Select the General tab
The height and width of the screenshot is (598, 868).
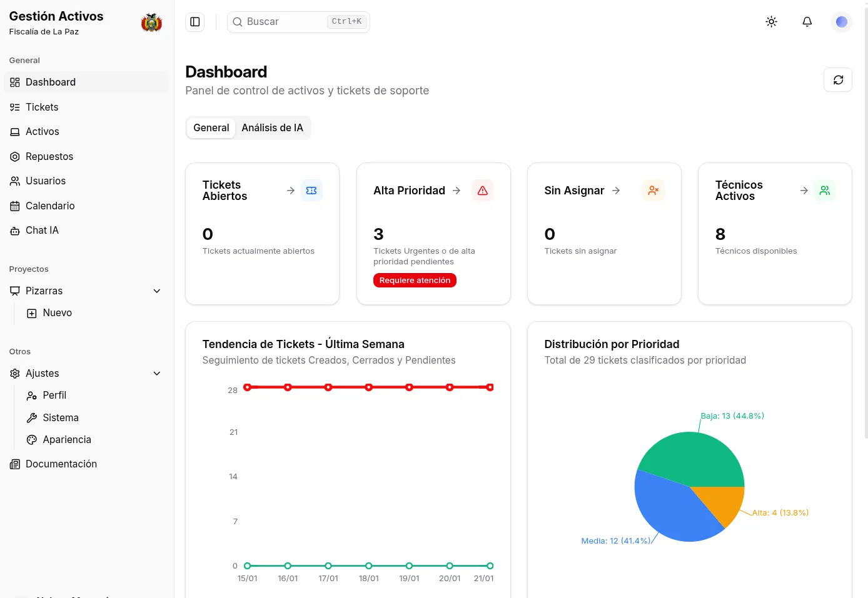(x=211, y=128)
